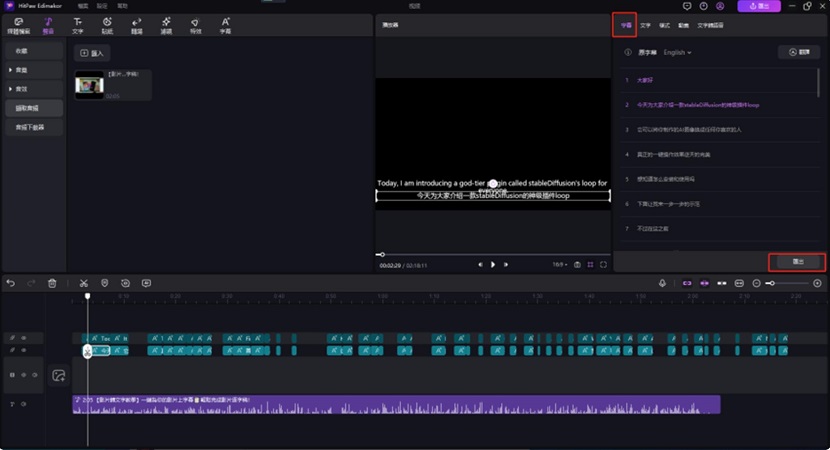This screenshot has width=830, height=450.
Task: Toggle visibility of the top subtitle track
Action: 23,338
